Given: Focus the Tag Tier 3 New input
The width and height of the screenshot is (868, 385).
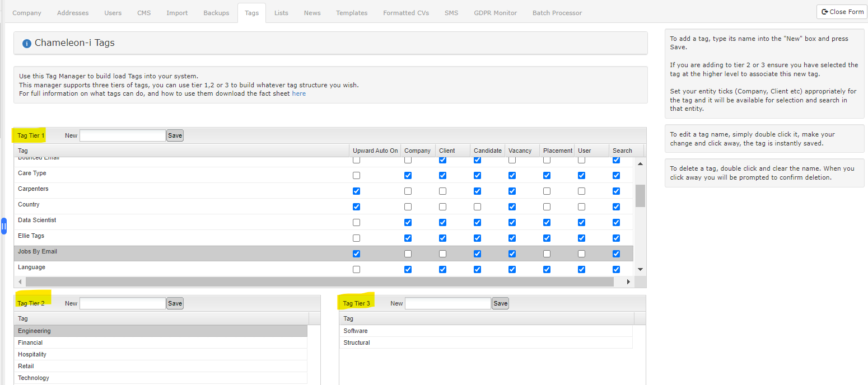Looking at the screenshot, I should point(448,303).
